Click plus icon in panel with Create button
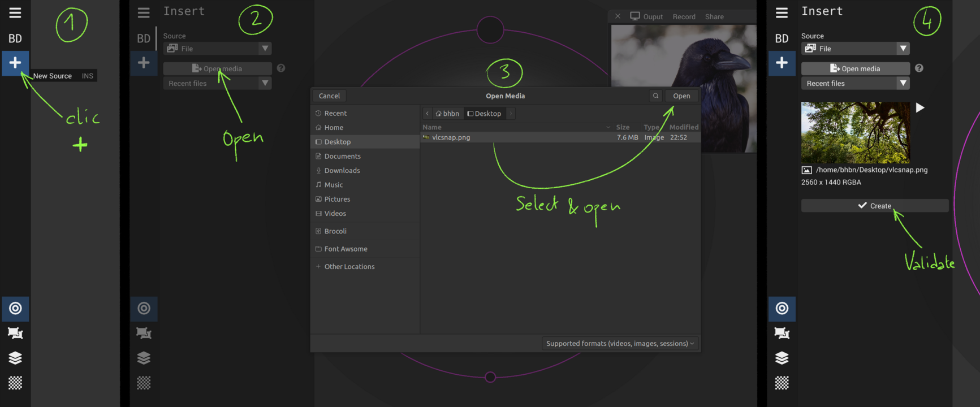 [782, 63]
